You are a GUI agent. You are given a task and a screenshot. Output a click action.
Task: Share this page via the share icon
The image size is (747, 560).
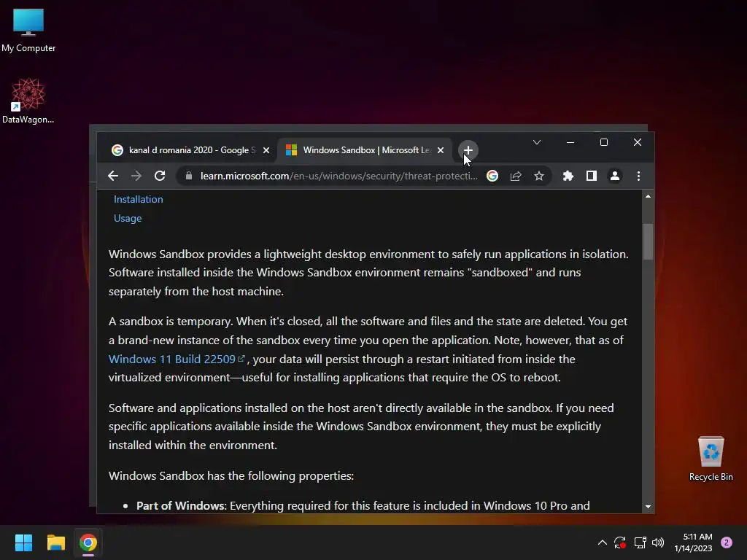click(x=516, y=176)
